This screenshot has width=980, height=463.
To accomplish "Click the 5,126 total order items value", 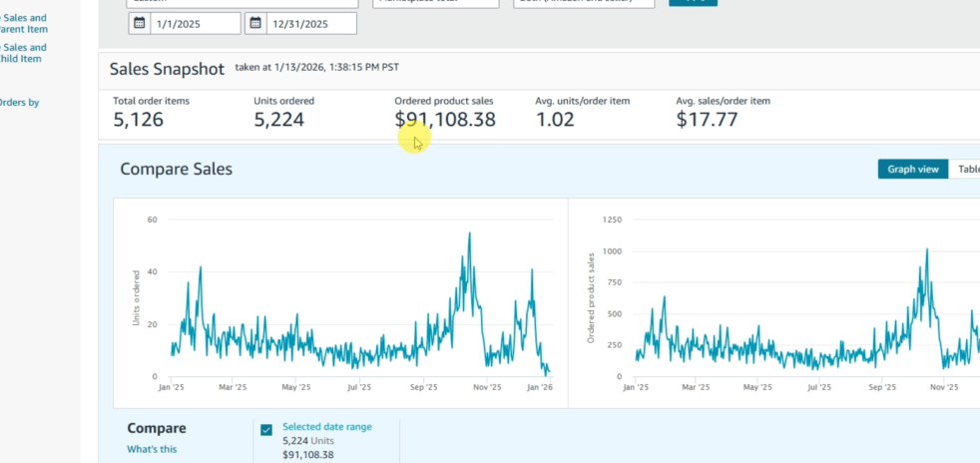I will (x=138, y=121).
